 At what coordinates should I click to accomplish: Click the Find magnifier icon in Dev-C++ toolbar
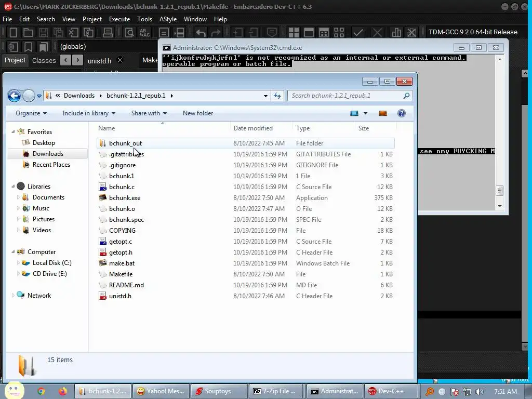click(129, 33)
